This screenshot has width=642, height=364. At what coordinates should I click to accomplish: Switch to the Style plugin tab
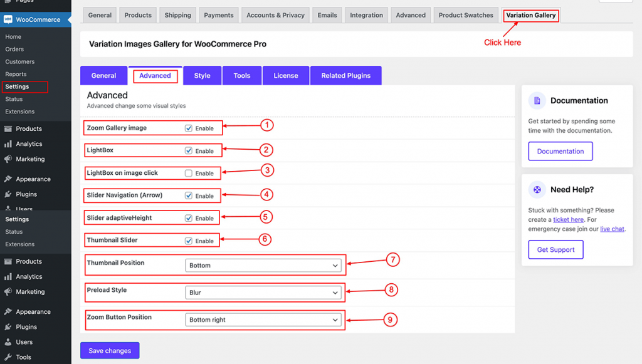click(203, 76)
